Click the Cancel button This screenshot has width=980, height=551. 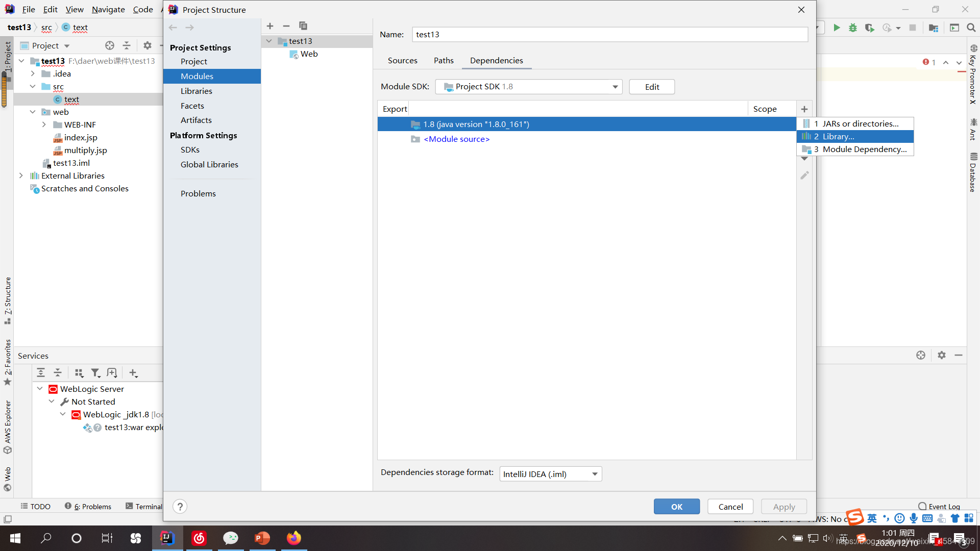point(730,507)
